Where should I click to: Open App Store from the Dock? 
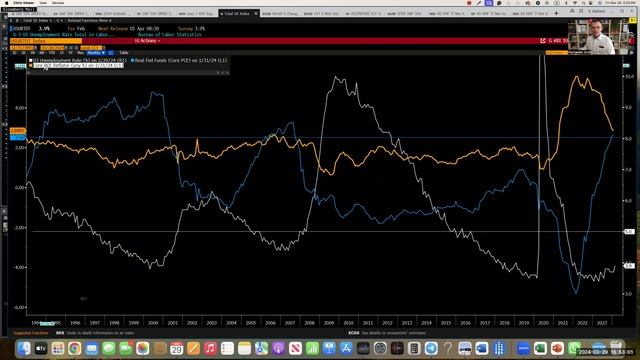[x=346, y=348]
